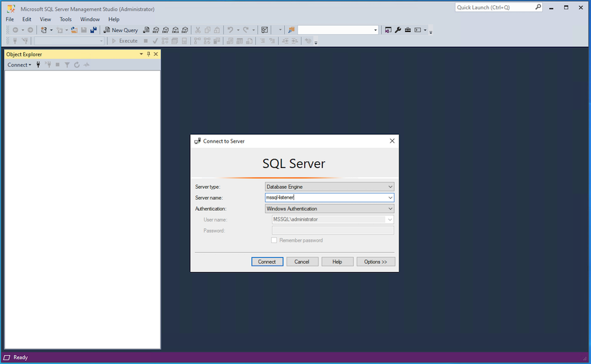Open the Tools menu

click(x=66, y=20)
